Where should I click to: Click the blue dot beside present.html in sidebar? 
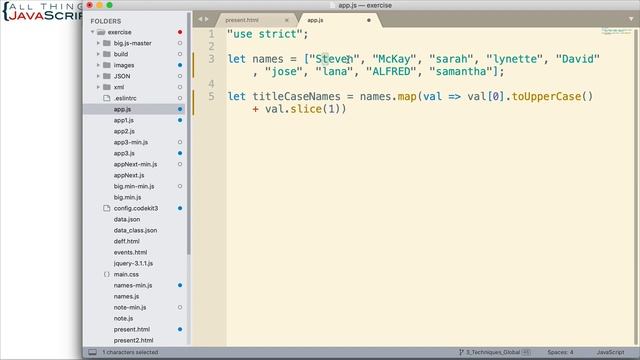coord(180,329)
